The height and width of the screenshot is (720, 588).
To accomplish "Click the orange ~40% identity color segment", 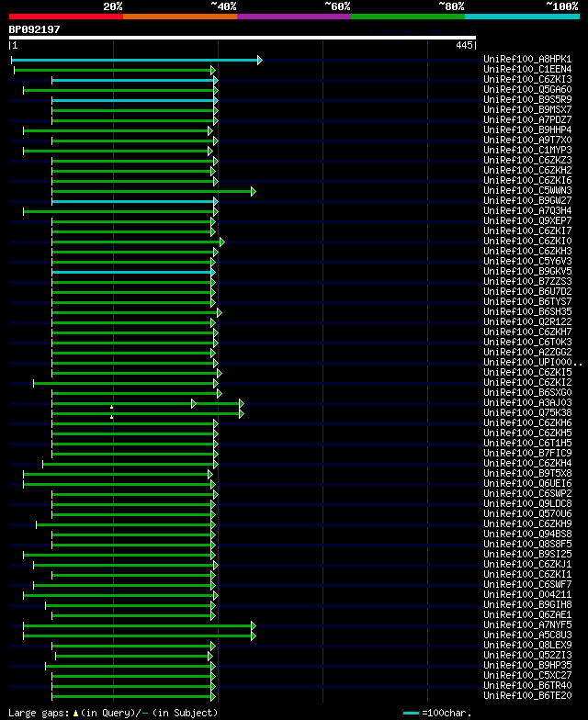I will pos(180,17).
